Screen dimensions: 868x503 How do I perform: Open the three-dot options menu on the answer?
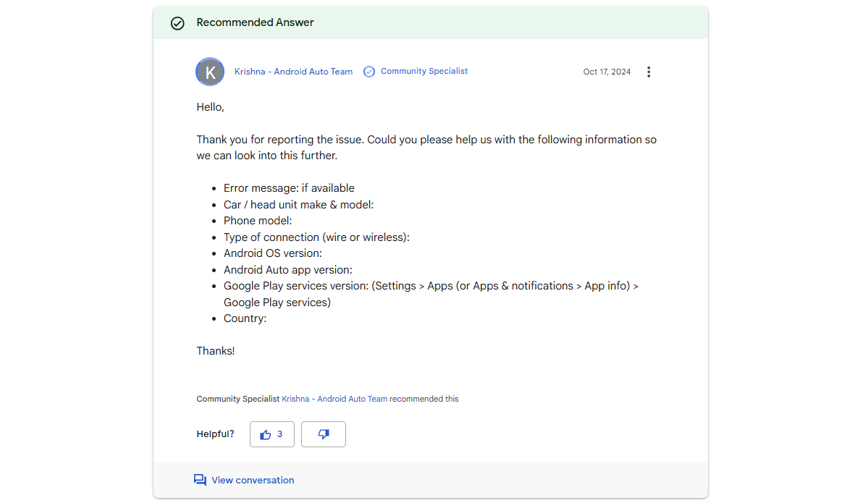(648, 72)
